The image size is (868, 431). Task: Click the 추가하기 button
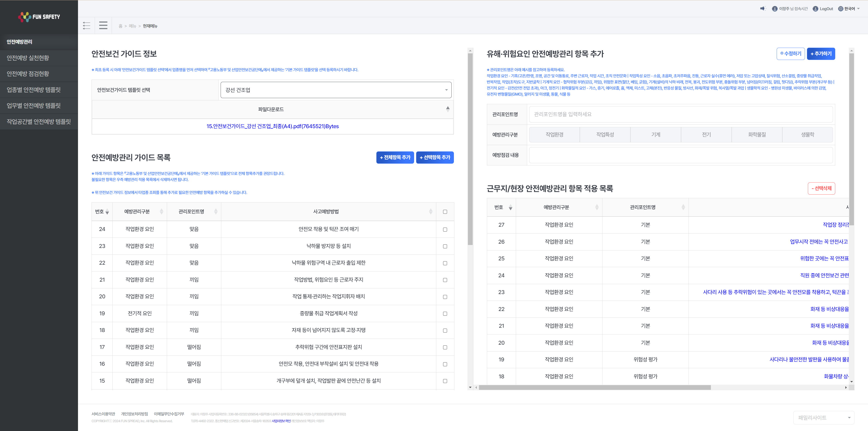(821, 54)
